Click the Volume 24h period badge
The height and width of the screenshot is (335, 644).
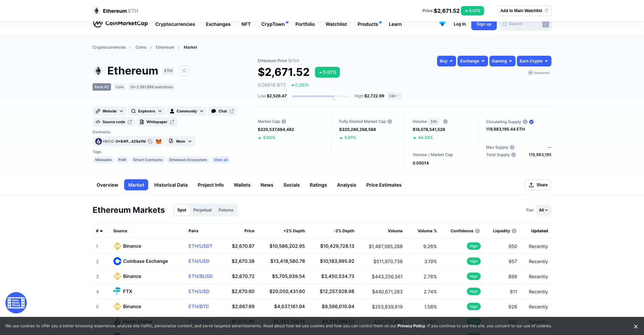[434, 122]
